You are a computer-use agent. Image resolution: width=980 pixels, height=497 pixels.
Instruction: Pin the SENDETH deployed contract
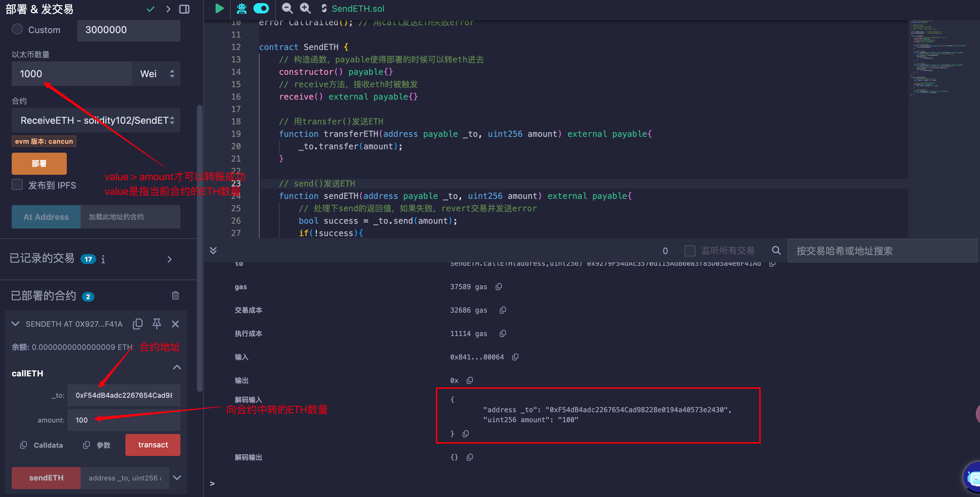(157, 324)
